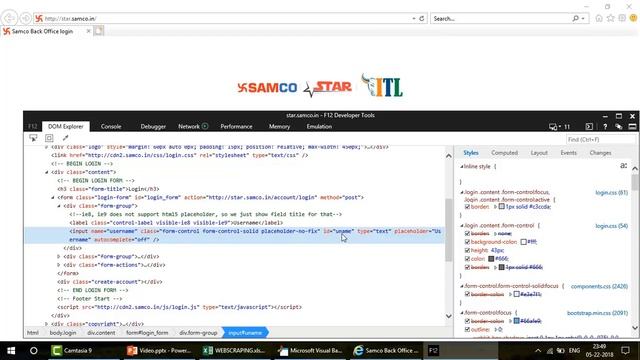Uncheck the border none property checkbox
This screenshot has width=640, height=360.
coord(467,233)
